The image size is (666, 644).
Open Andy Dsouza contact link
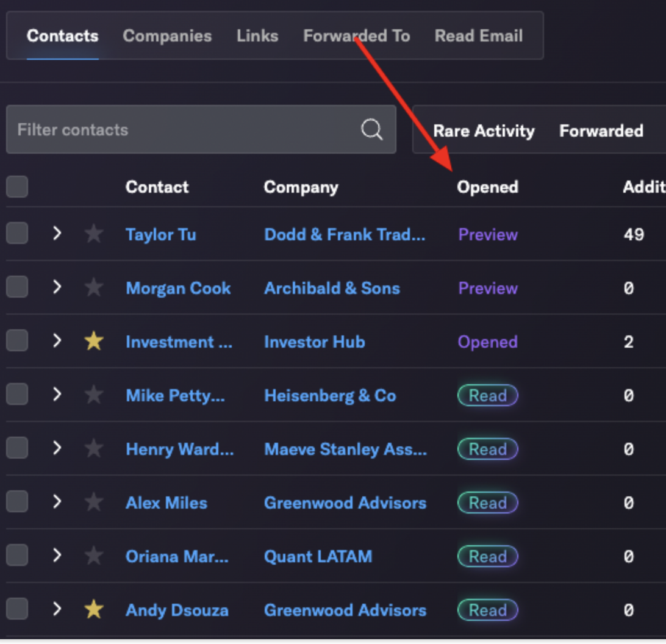click(177, 610)
